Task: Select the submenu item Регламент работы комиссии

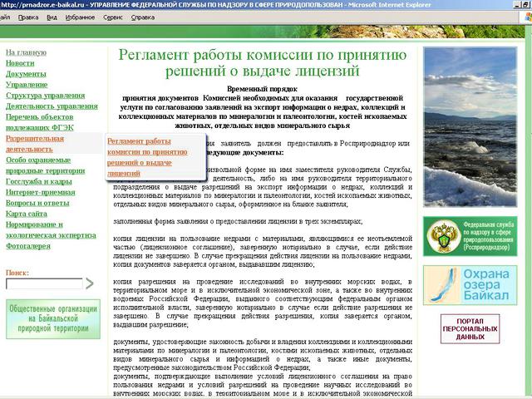Action: (x=147, y=157)
